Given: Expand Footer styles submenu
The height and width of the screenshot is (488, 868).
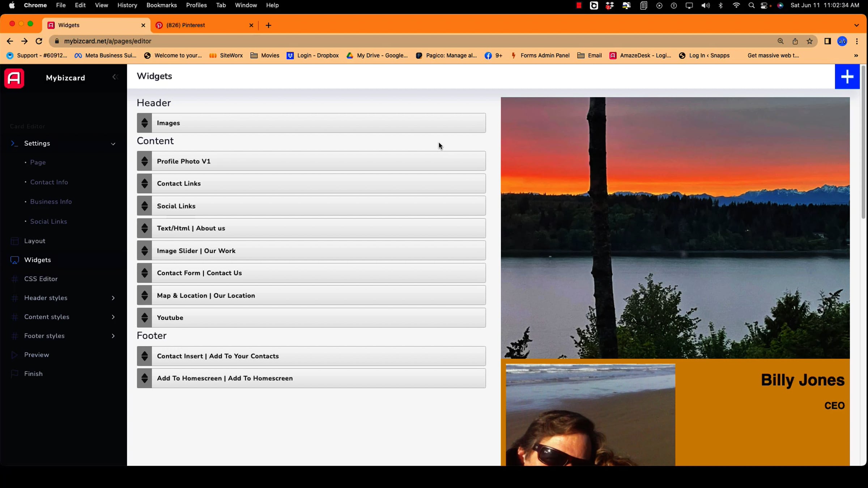Looking at the screenshot, I should [113, 336].
